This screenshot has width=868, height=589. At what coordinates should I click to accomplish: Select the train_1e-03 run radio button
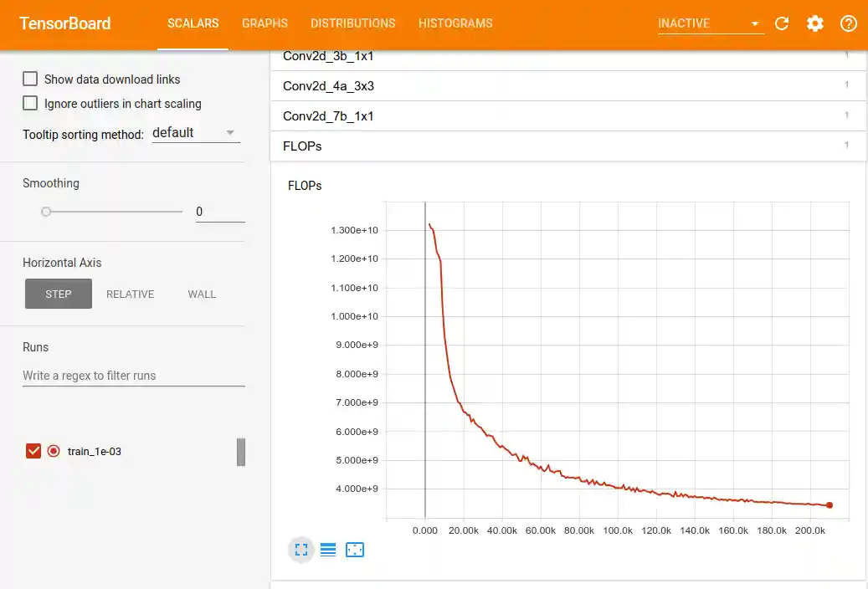coord(54,451)
